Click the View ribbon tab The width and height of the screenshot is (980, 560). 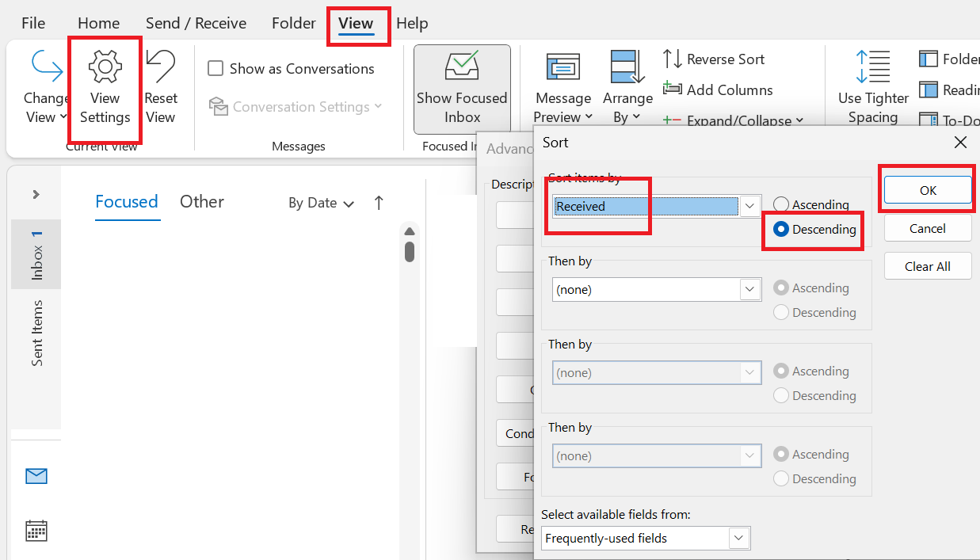click(x=356, y=23)
